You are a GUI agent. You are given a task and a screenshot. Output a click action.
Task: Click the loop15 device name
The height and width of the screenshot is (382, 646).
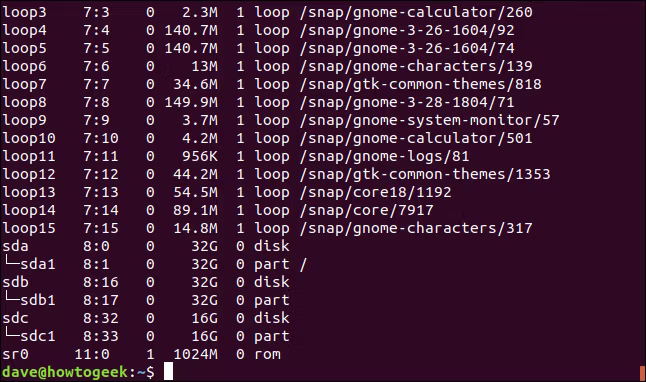(x=29, y=228)
